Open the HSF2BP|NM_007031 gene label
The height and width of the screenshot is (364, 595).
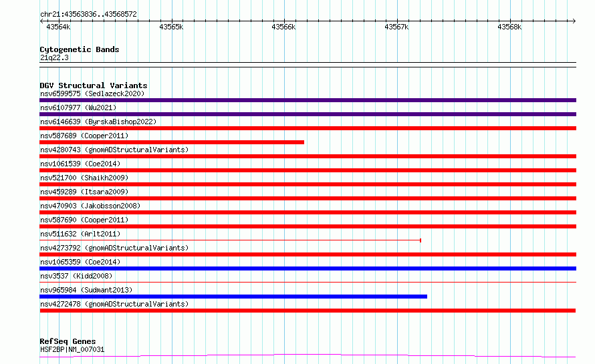(72, 349)
